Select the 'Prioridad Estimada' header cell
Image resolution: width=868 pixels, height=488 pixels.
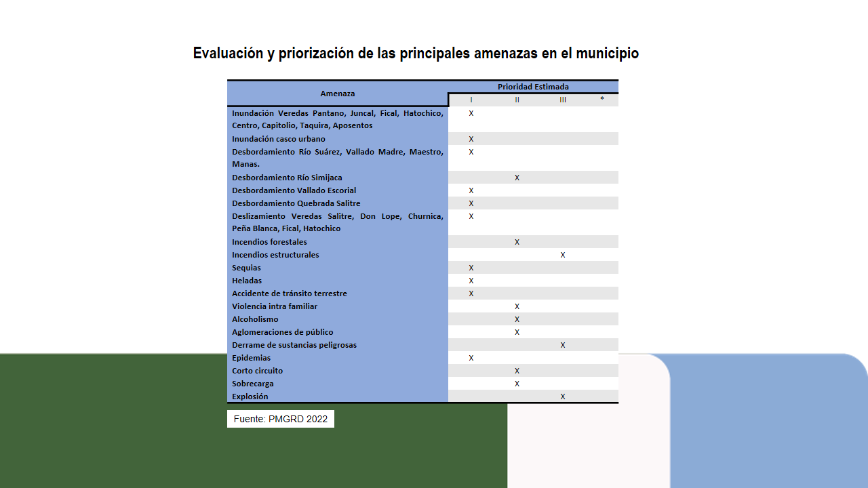click(x=533, y=87)
